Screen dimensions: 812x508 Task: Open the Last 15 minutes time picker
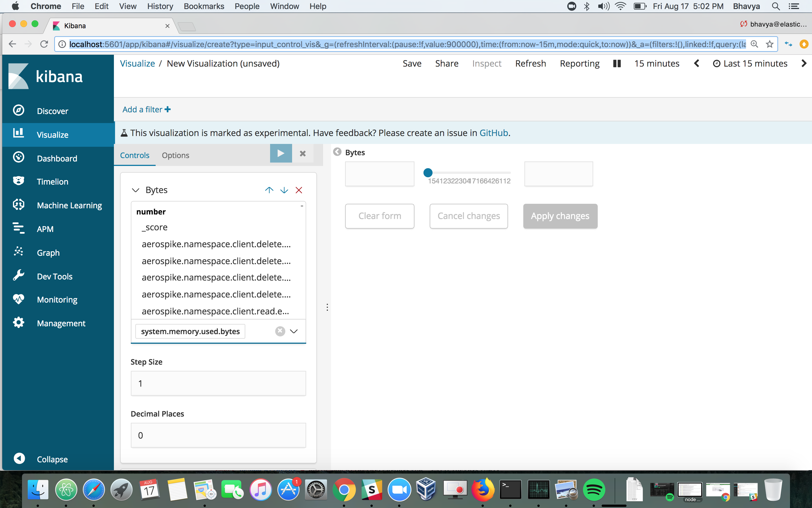(750, 63)
